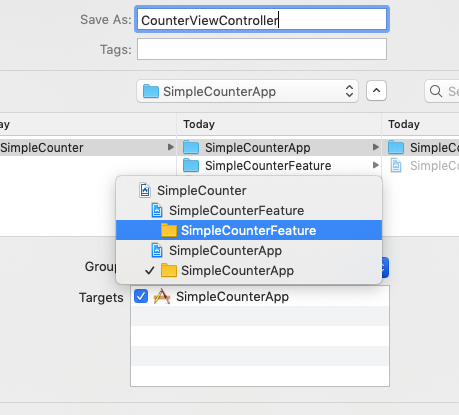Select highlighted SimpleCounterFeature yellow folder group
This screenshot has height=415, width=459.
click(249, 230)
